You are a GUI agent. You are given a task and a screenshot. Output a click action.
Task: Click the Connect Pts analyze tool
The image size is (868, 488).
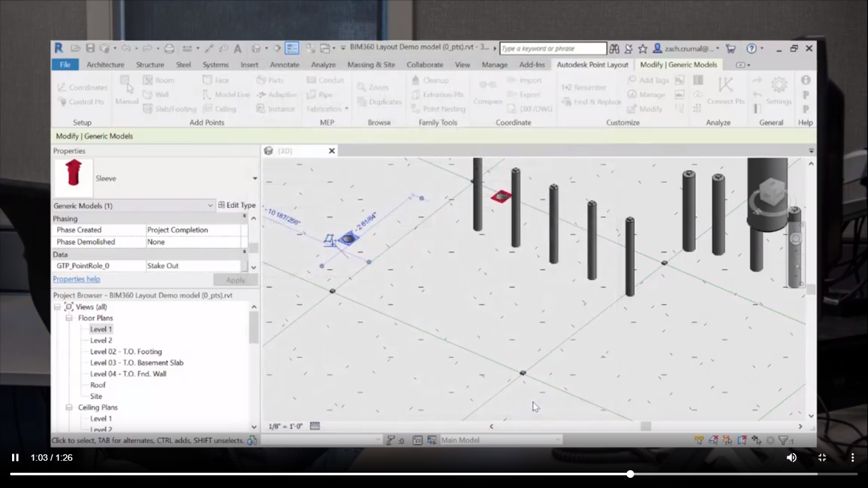[x=725, y=90]
